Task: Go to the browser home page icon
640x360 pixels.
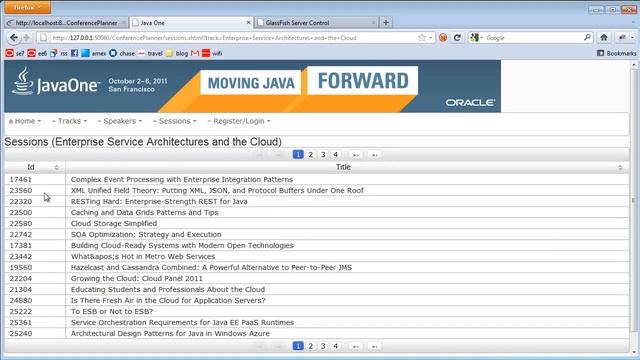Action: [x=604, y=38]
